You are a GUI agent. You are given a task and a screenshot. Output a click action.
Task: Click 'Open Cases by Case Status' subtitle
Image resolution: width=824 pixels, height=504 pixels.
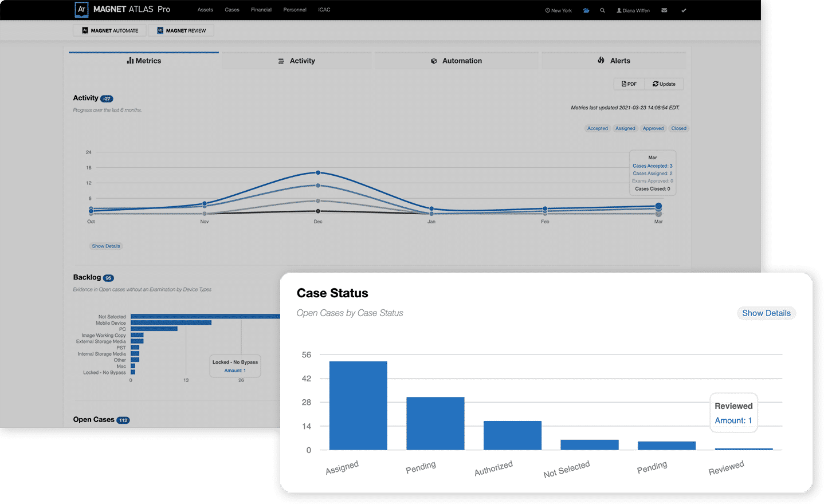pyautogui.click(x=350, y=313)
